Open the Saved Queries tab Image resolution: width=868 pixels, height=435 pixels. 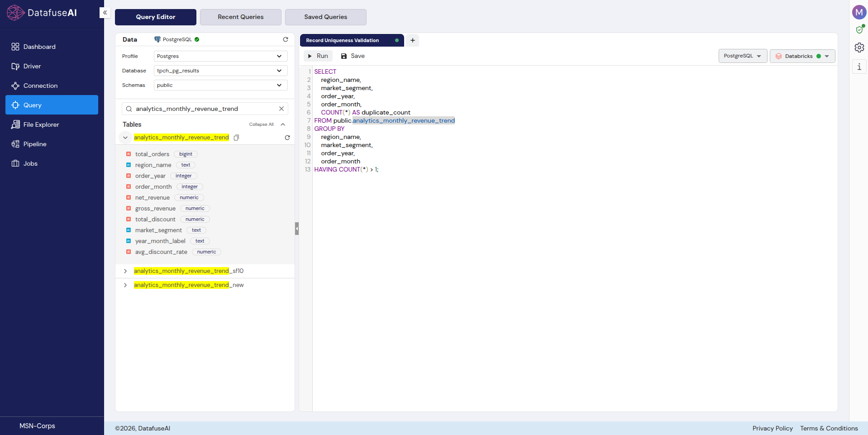[326, 17]
